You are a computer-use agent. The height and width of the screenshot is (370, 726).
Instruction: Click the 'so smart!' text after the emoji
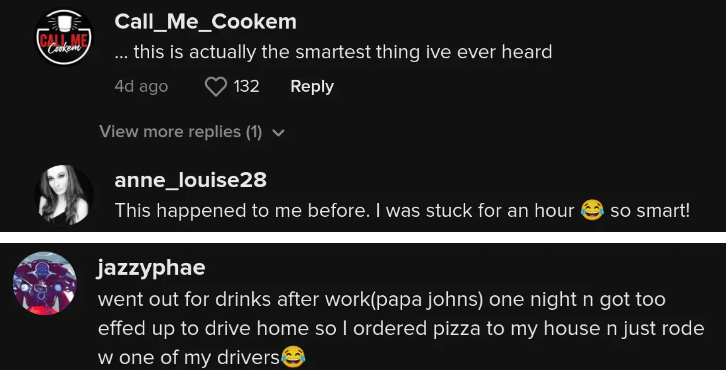pos(650,211)
